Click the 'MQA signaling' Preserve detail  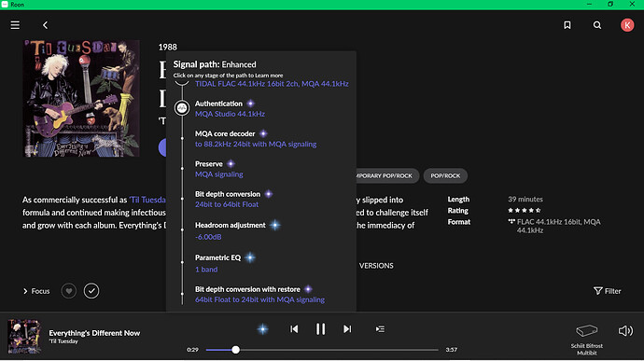click(x=219, y=174)
